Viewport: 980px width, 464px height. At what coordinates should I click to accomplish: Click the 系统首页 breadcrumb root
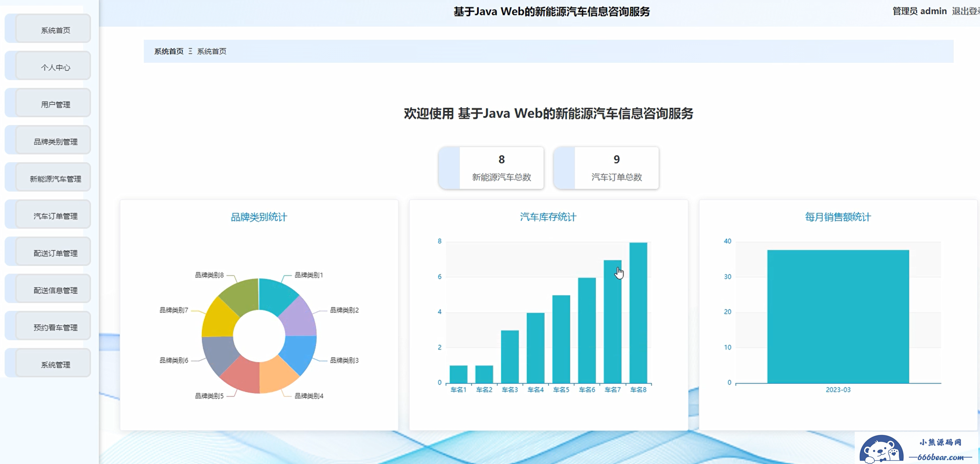pos(169,51)
